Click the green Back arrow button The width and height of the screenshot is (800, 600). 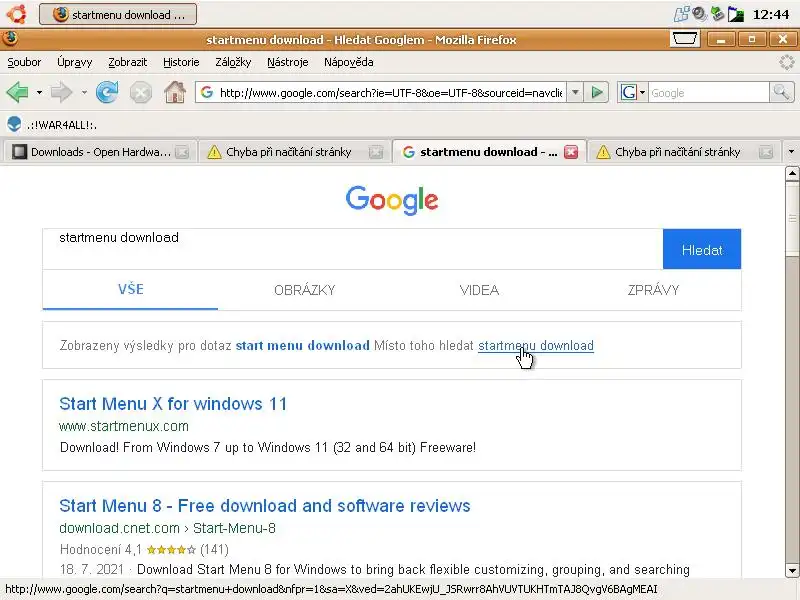click(x=18, y=92)
